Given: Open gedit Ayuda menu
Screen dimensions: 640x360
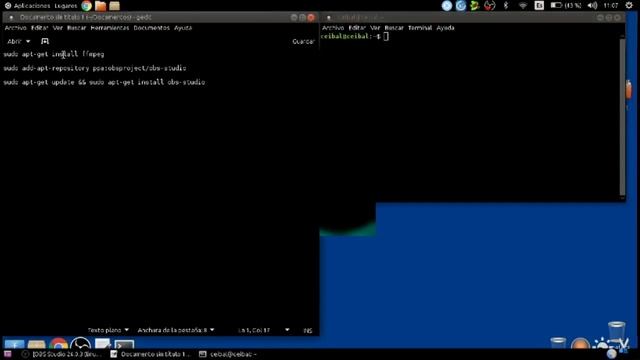Looking at the screenshot, I should click(x=183, y=28).
